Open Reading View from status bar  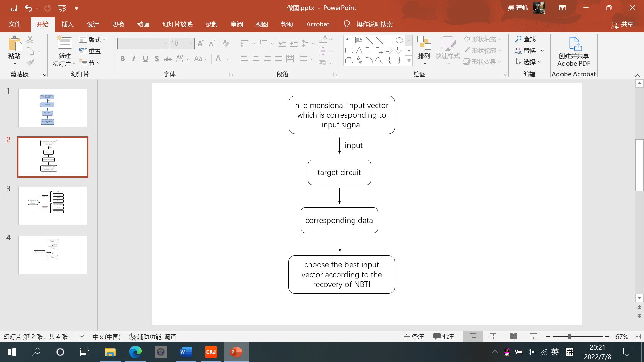(x=513, y=336)
